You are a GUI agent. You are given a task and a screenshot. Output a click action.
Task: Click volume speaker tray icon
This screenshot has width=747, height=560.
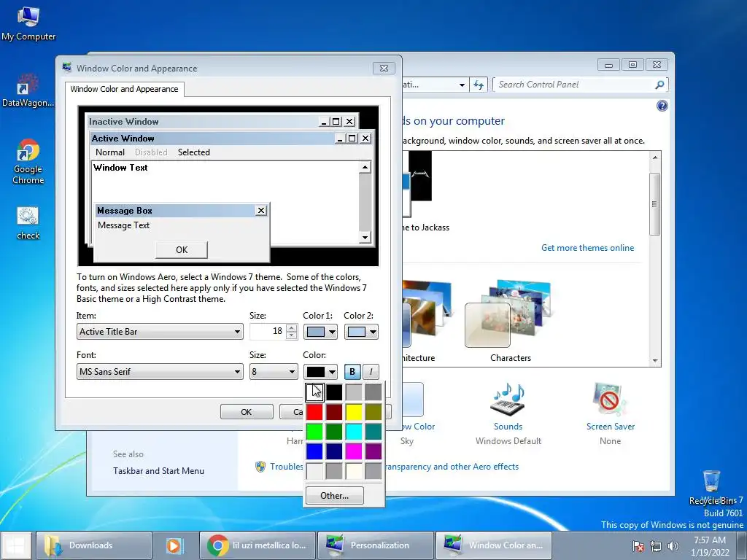tap(673, 546)
